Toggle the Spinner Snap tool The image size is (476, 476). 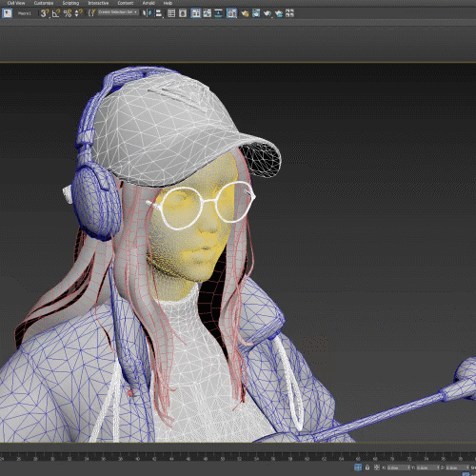click(x=78, y=13)
